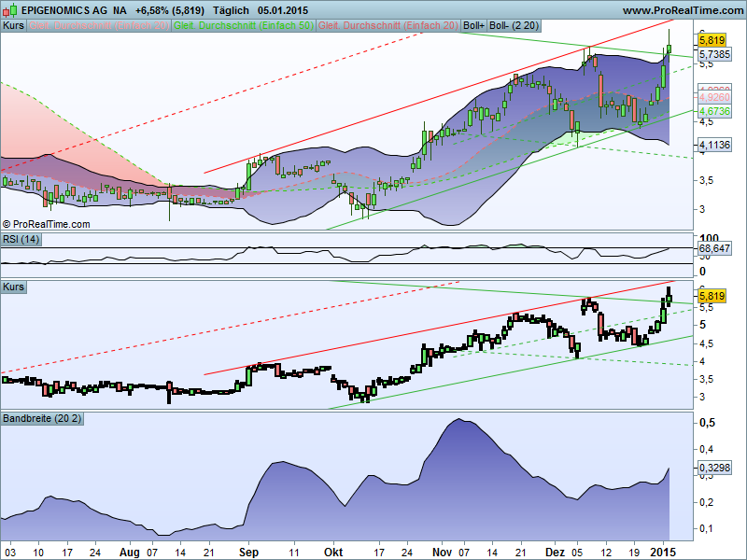This screenshot has height=560, width=747.
Task: Click the Boll- (2 20) indicator label
Action: tap(514, 25)
